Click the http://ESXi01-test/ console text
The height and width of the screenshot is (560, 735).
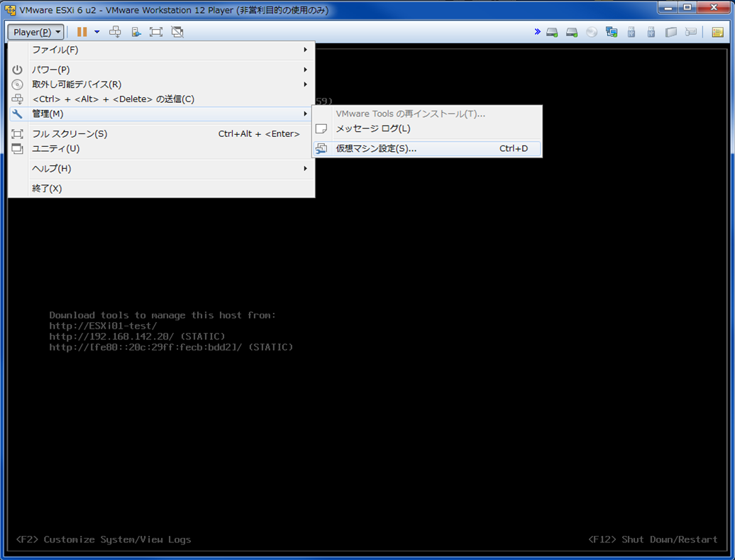click(103, 326)
